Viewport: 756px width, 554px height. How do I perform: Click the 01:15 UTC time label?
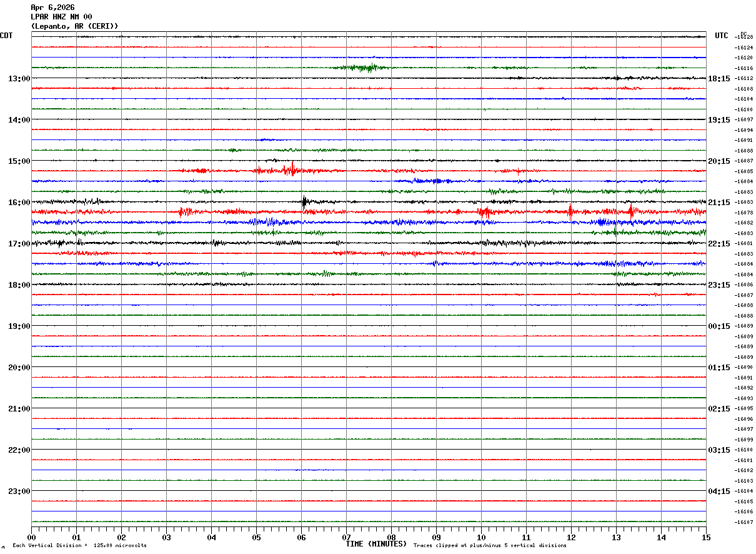(x=719, y=368)
